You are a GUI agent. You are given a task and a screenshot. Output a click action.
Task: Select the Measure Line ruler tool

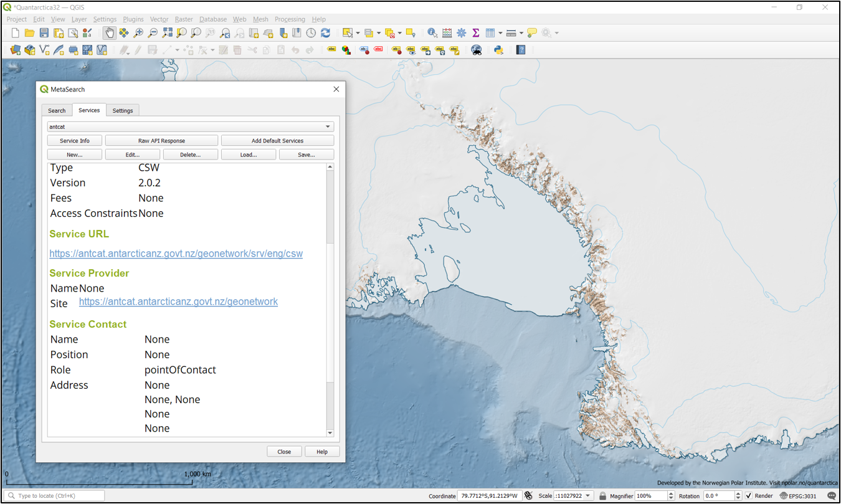pyautogui.click(x=511, y=33)
